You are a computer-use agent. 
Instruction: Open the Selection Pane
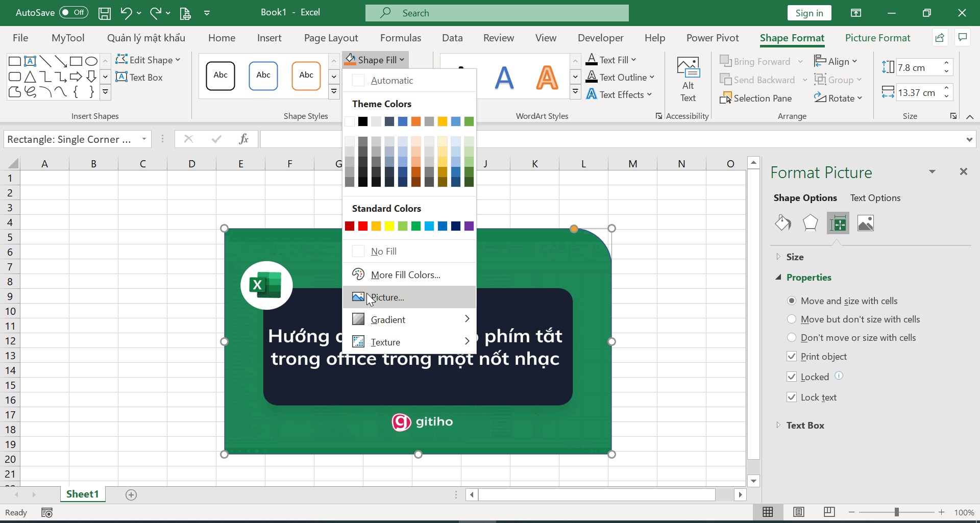click(756, 98)
